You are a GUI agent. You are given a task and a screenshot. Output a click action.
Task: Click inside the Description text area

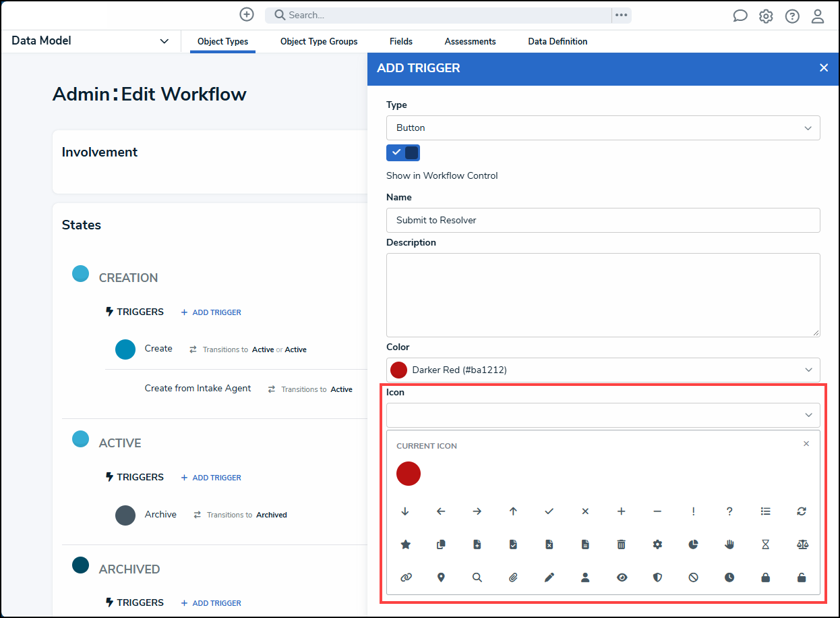click(x=603, y=295)
